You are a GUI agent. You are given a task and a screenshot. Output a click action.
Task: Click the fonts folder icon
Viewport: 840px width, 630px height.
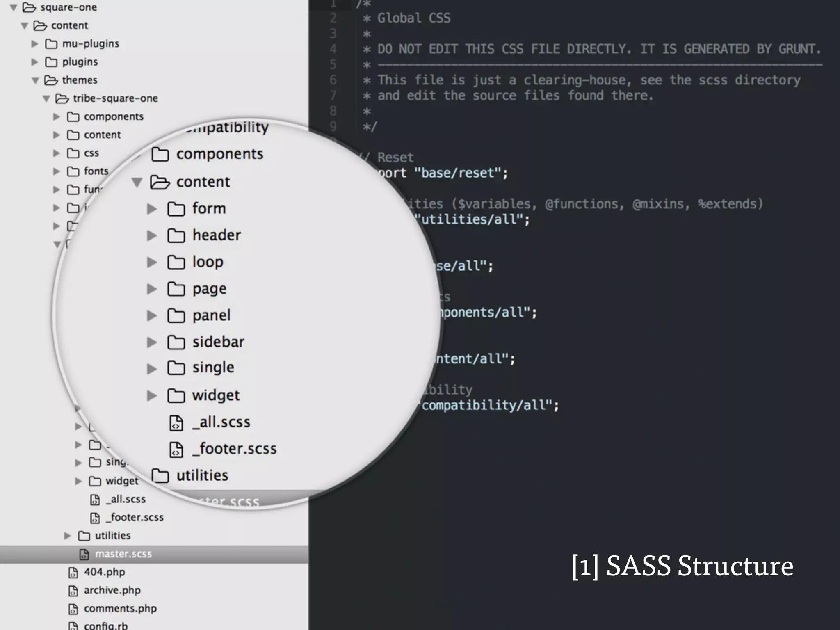(73, 171)
